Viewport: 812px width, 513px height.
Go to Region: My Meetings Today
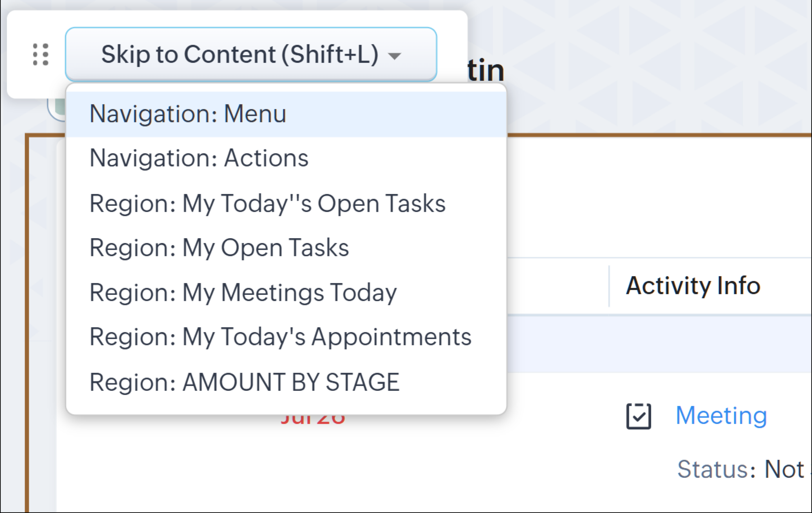click(x=243, y=292)
